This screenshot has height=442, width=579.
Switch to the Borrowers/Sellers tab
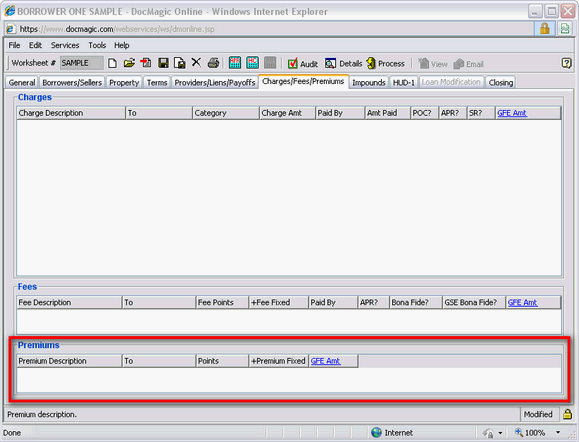point(72,82)
